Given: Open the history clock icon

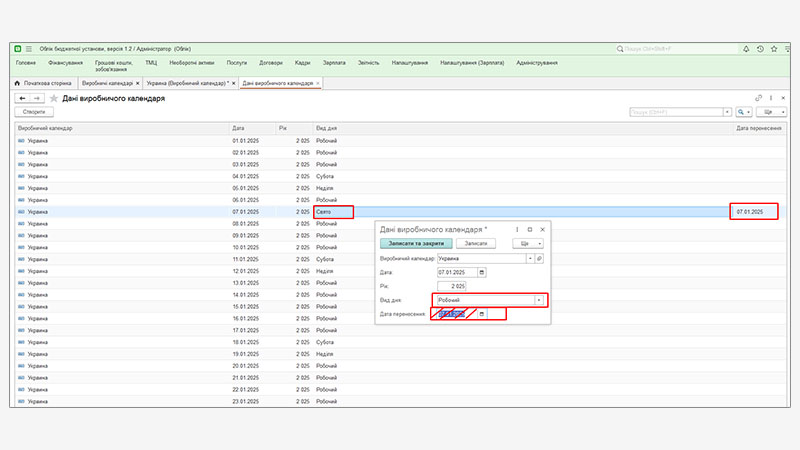Looking at the screenshot, I should point(760,48).
